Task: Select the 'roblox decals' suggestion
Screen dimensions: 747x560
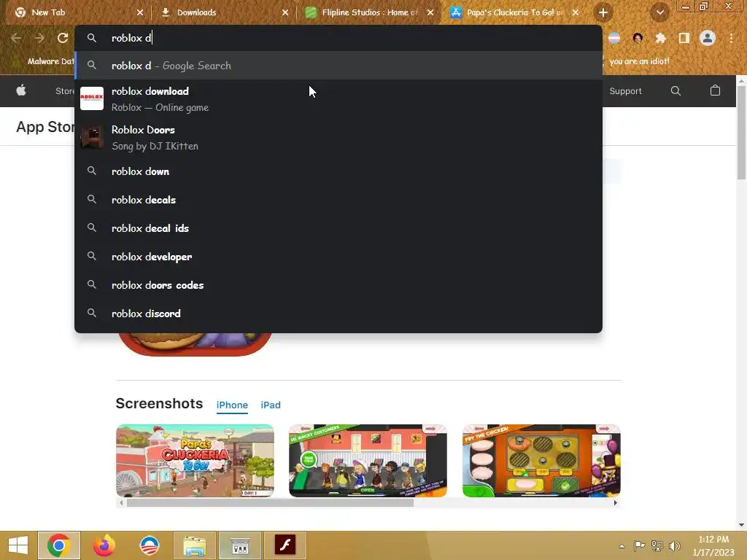Action: click(338, 200)
